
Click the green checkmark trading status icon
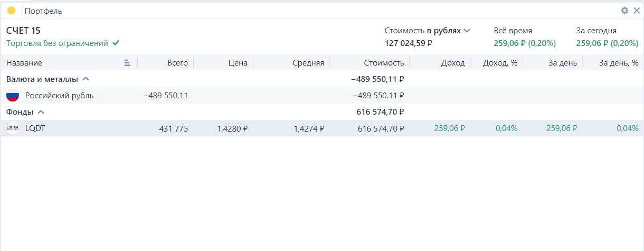tap(116, 43)
